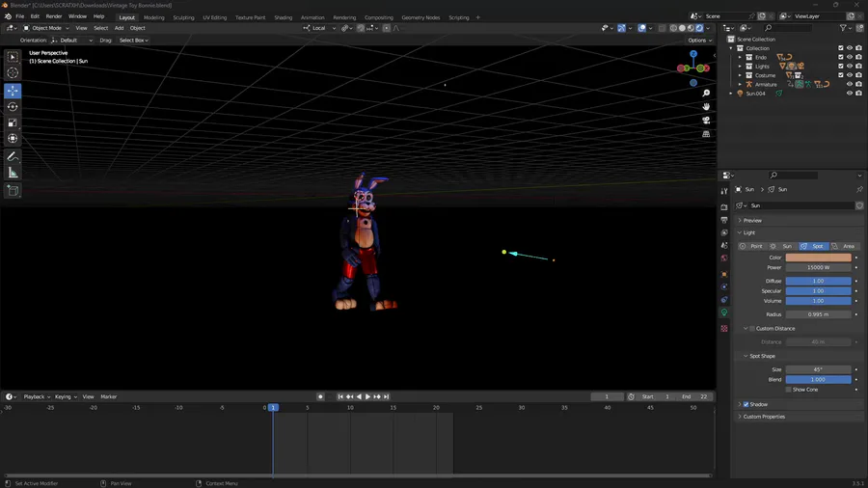Open the timeline Keying menu
Screen dimensions: 868x488
coord(66,396)
